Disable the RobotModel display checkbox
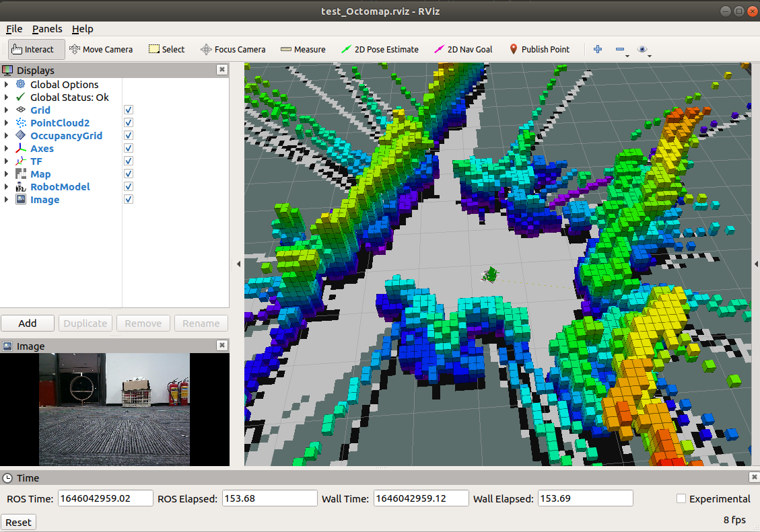This screenshot has width=760, height=532. coord(129,187)
